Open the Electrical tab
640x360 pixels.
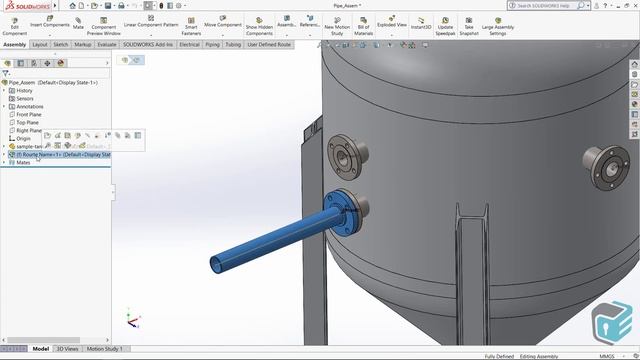[189, 44]
